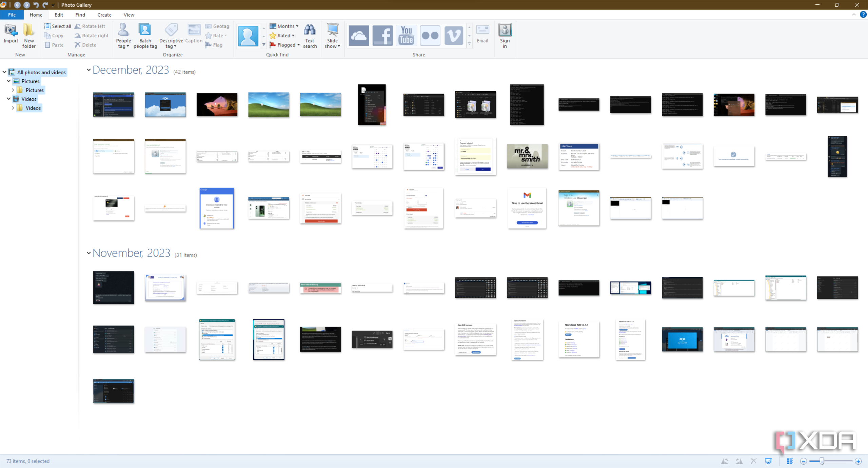868x468 pixels.
Task: Click the Sign in icon
Action: click(x=505, y=36)
